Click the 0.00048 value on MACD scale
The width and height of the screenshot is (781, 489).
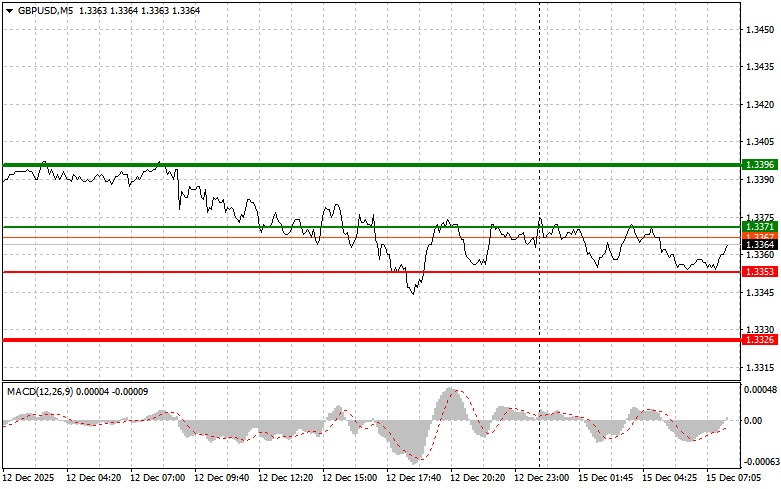[760, 390]
